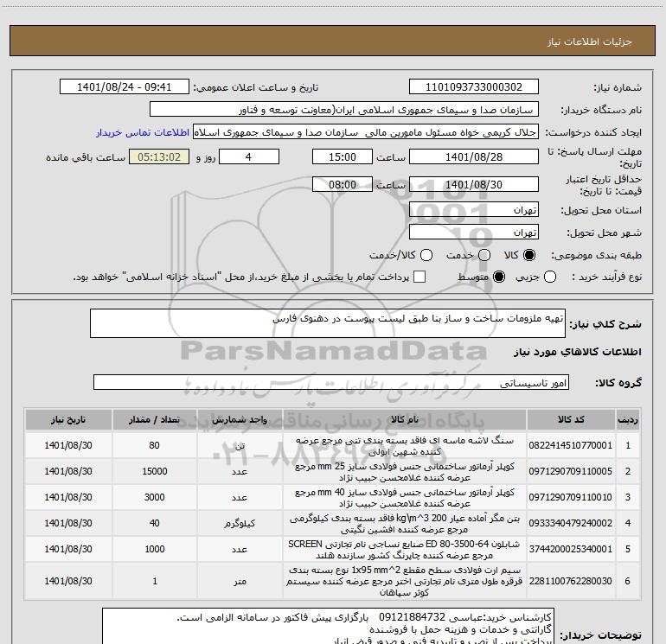Viewport: 666px width, 644px height.
Task: Click unit کیلوگرم in row 4
Action: [x=240, y=524]
